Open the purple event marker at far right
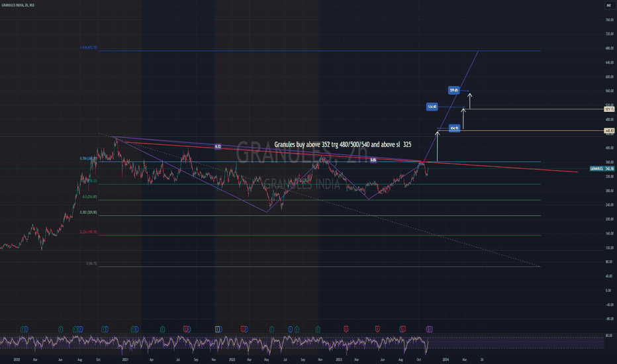617x364 pixels. [x=429, y=329]
